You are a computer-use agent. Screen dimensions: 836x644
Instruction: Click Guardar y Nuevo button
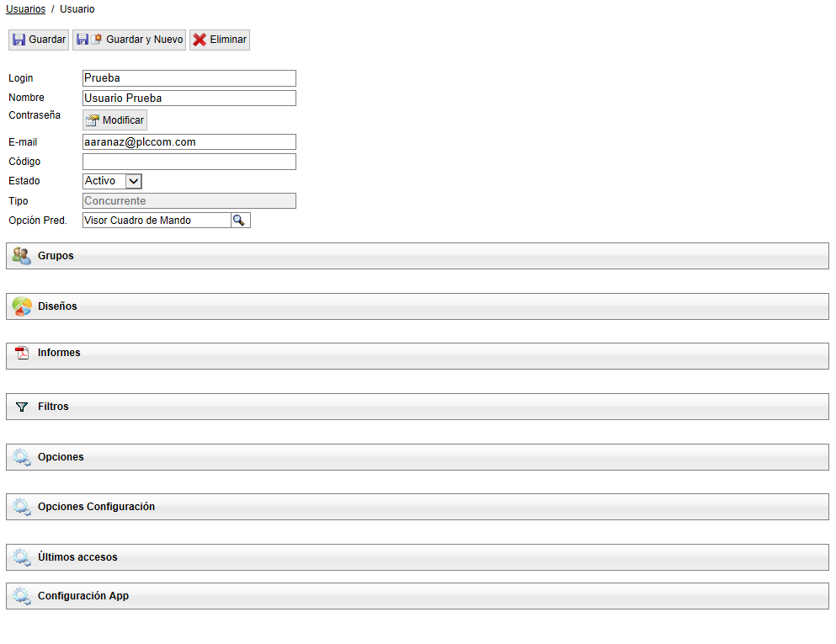pyautogui.click(x=130, y=40)
